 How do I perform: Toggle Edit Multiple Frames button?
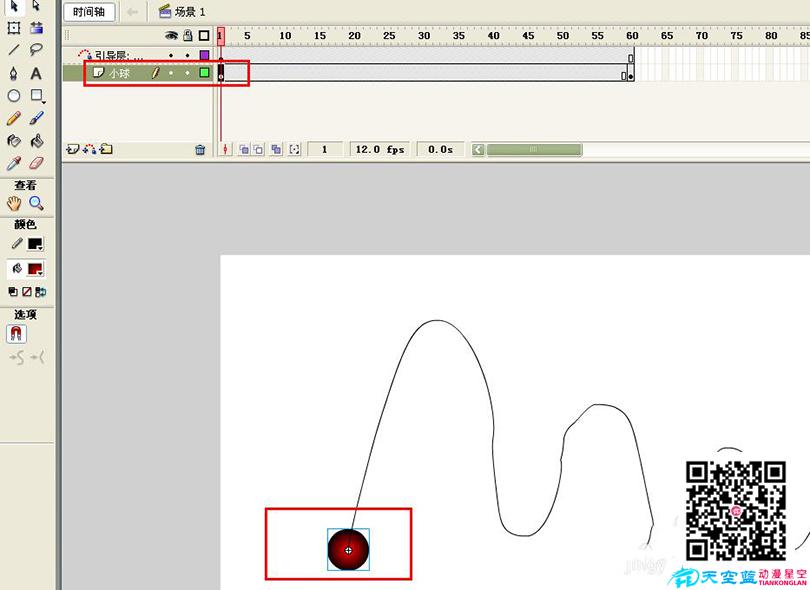click(x=276, y=149)
